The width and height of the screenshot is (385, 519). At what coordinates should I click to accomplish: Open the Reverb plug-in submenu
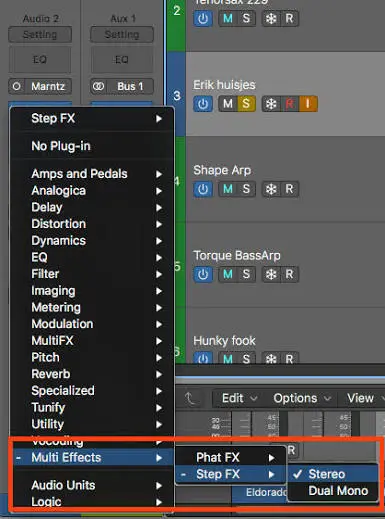[92, 374]
